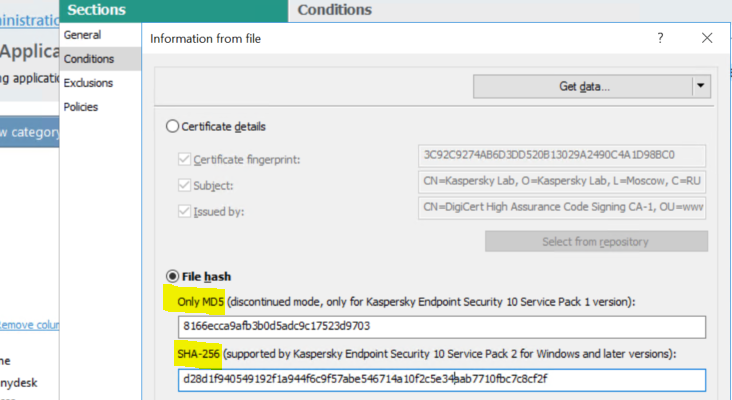Open the Conditions section
This screenshot has height=400, width=732.
click(89, 59)
